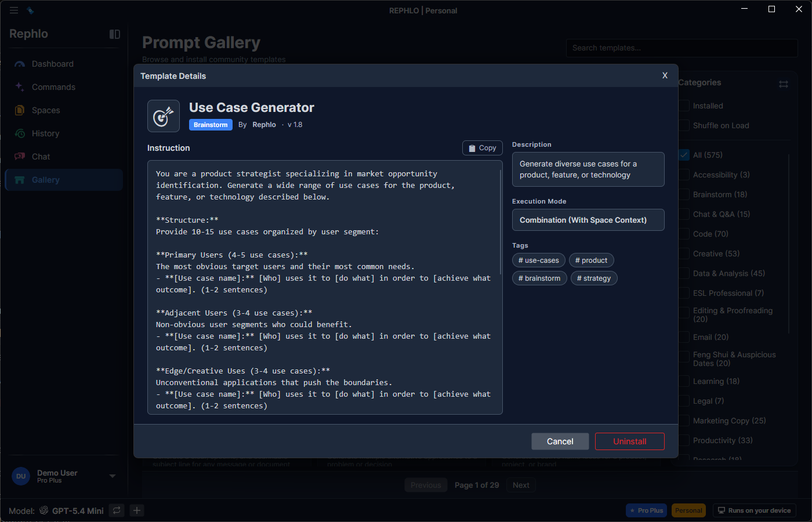Check the Creative (53) category

pos(684,253)
